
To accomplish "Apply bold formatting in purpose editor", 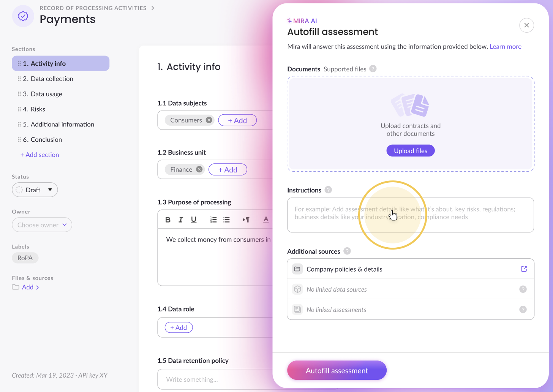I will tap(168, 220).
